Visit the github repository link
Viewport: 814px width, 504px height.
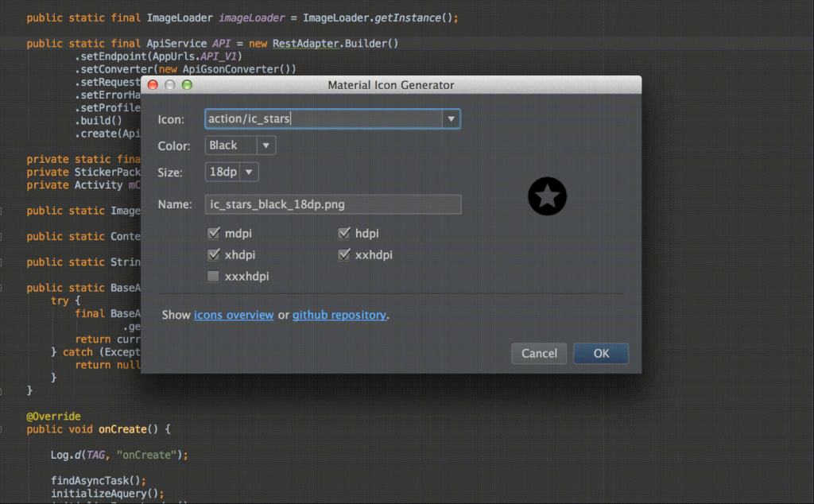click(x=339, y=315)
